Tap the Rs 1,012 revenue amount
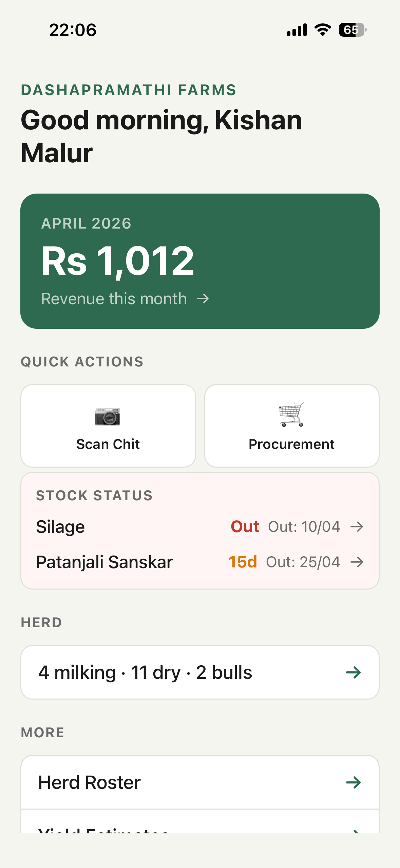The height and width of the screenshot is (868, 400). click(117, 261)
